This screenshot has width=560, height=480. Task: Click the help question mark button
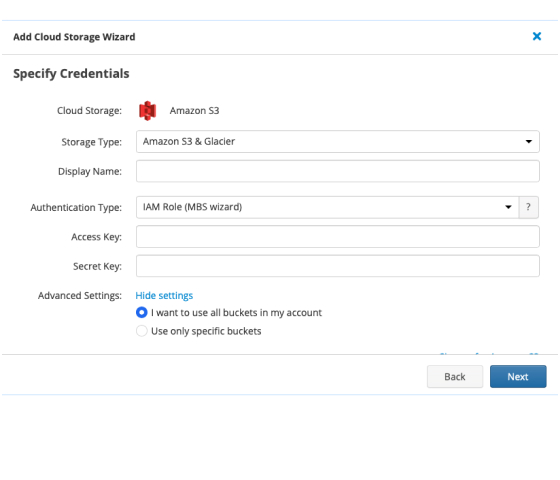pyautogui.click(x=528, y=207)
